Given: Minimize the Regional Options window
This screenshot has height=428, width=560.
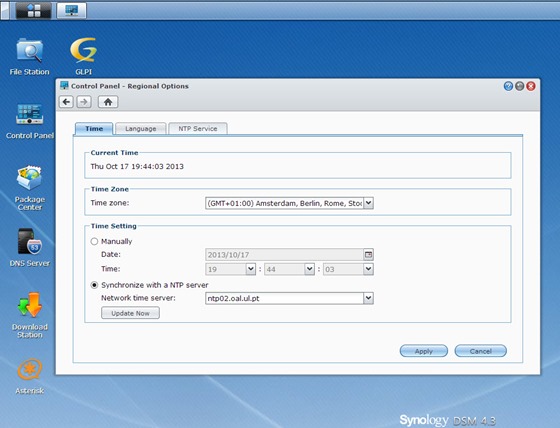Looking at the screenshot, I should pos(520,86).
